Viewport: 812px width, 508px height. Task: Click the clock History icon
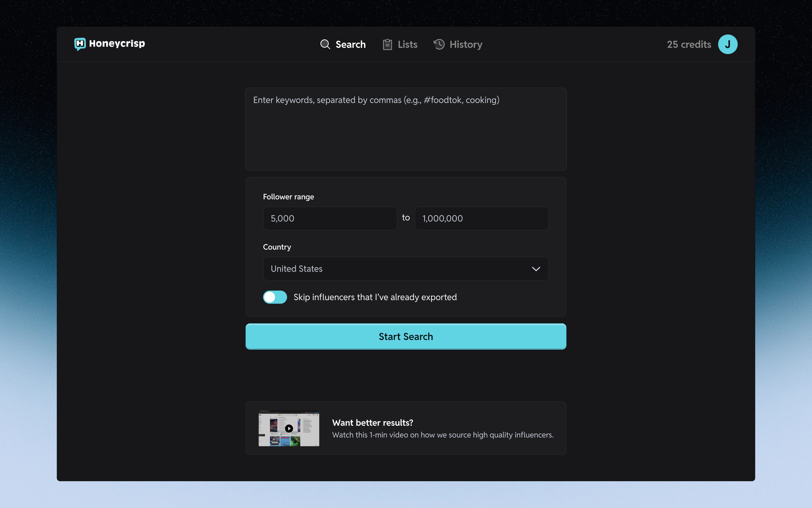[x=439, y=44]
